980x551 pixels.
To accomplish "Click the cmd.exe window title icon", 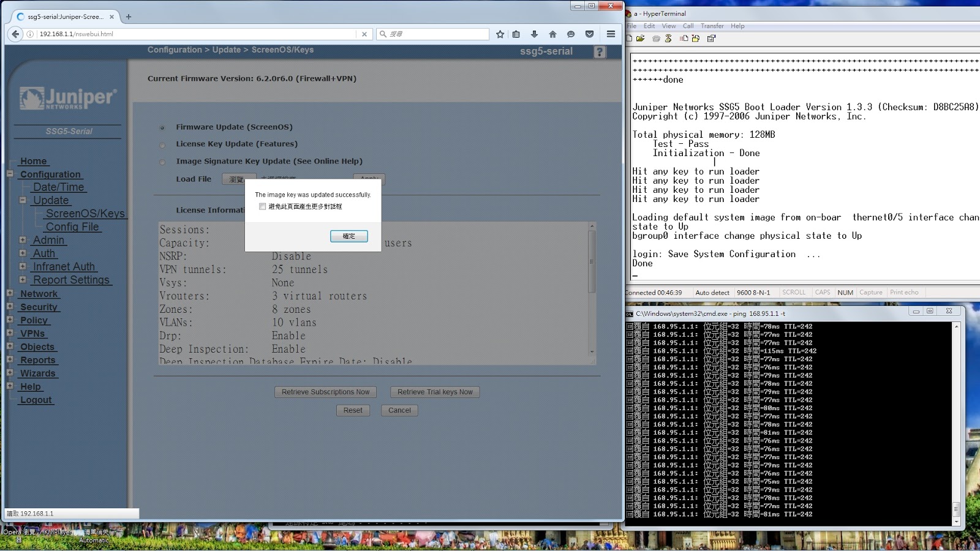I will point(630,313).
